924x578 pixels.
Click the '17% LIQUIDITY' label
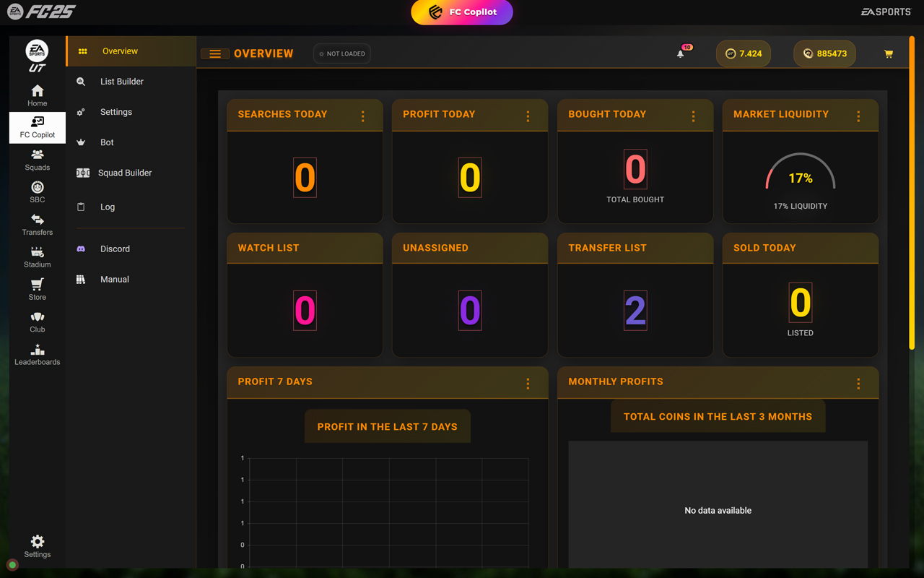(801, 206)
